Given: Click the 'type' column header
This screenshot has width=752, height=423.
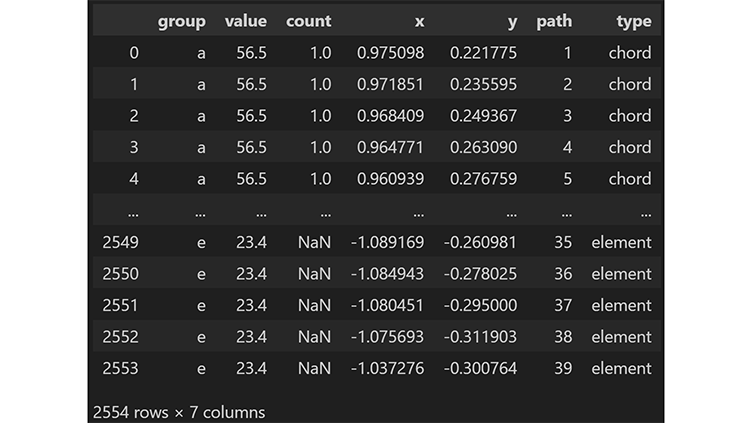Looking at the screenshot, I should click(x=634, y=21).
